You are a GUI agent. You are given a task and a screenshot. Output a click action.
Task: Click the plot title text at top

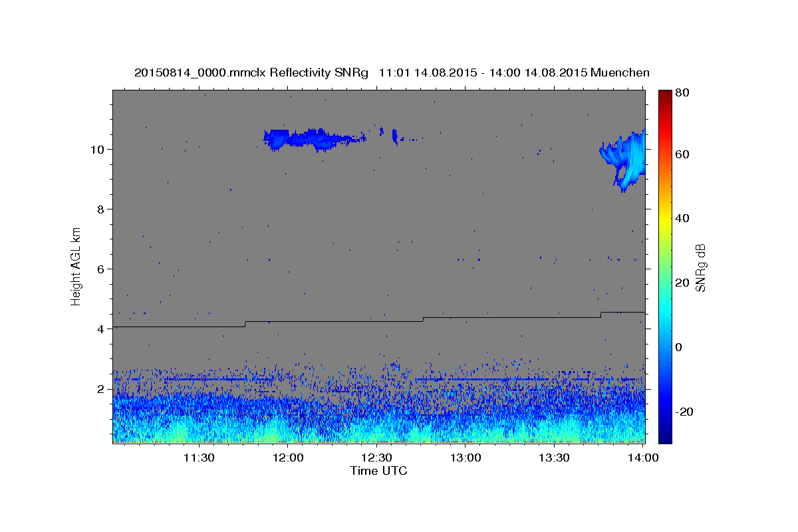(392, 72)
